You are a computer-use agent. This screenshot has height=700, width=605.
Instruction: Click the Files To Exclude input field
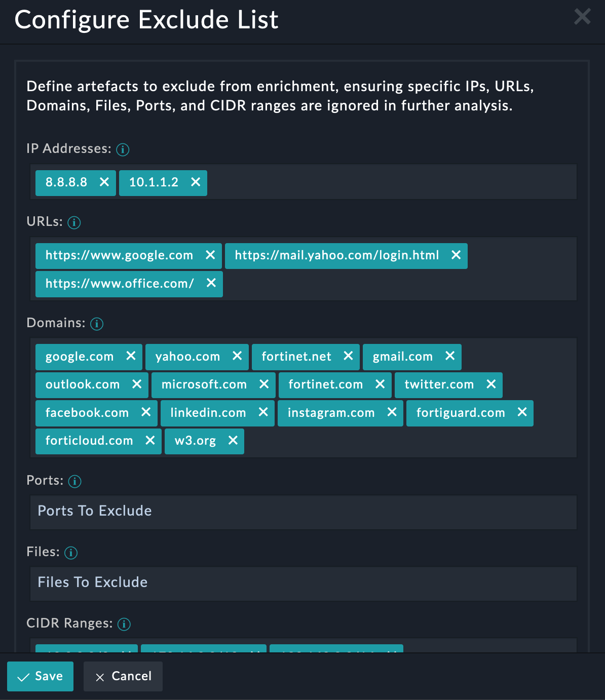pyautogui.click(x=303, y=582)
